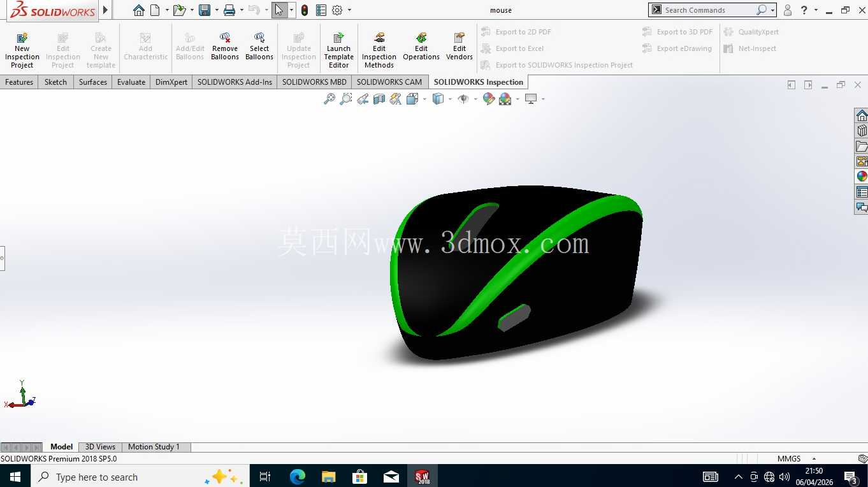868x487 pixels.
Task: Open the dropdown arrow beside the Options gear
Action: pos(349,10)
